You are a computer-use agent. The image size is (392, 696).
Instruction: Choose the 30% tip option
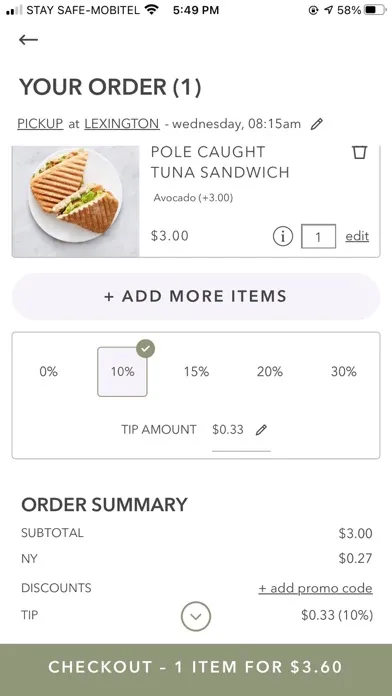[344, 372]
